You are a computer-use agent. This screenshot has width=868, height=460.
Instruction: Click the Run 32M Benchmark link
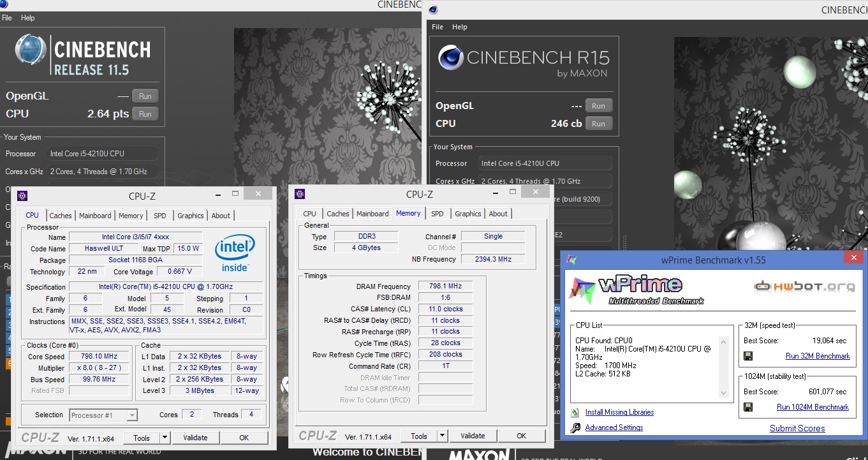pyautogui.click(x=818, y=356)
